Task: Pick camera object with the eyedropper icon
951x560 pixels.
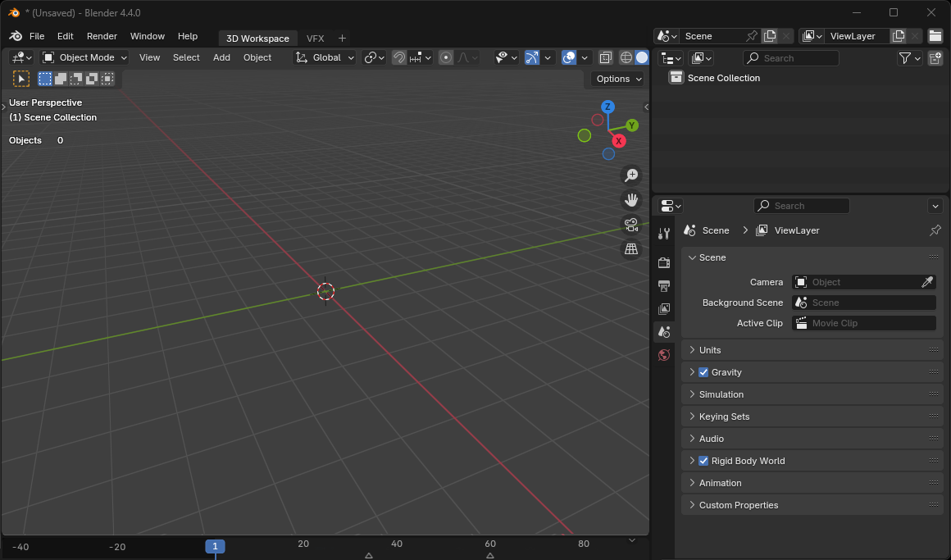Action: [x=927, y=282]
